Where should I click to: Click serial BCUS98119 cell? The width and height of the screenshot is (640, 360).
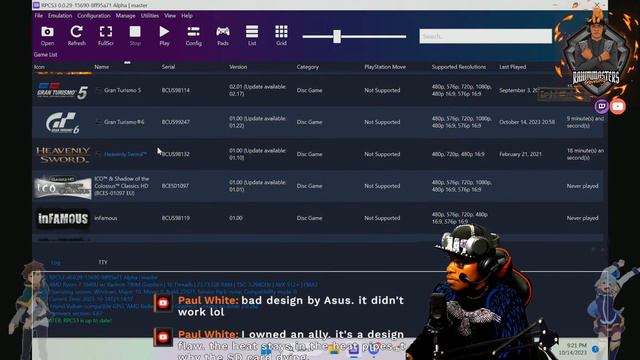(x=176, y=218)
